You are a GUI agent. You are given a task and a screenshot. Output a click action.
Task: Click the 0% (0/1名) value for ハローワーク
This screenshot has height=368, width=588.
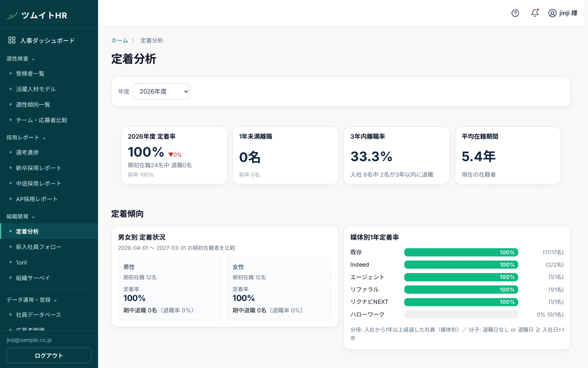pos(550,315)
